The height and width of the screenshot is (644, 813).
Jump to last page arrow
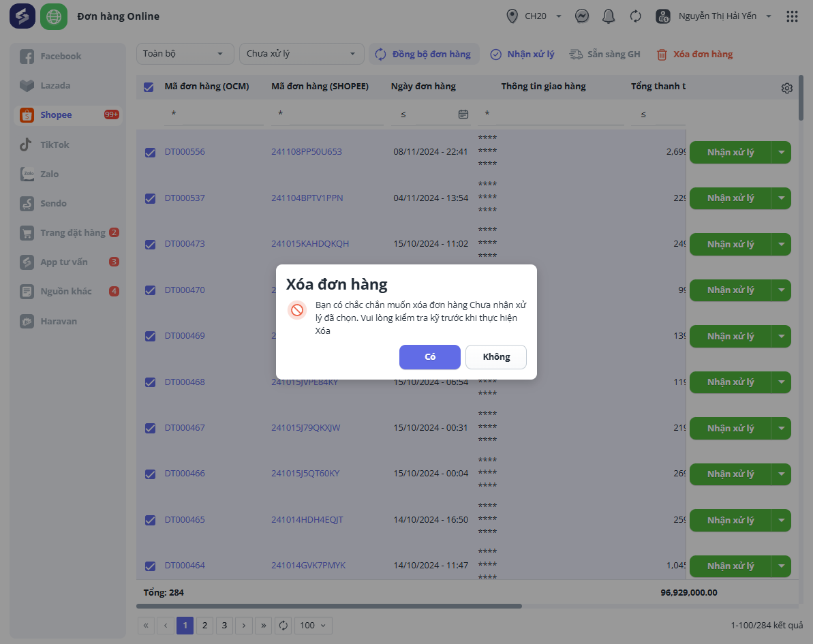(x=264, y=626)
